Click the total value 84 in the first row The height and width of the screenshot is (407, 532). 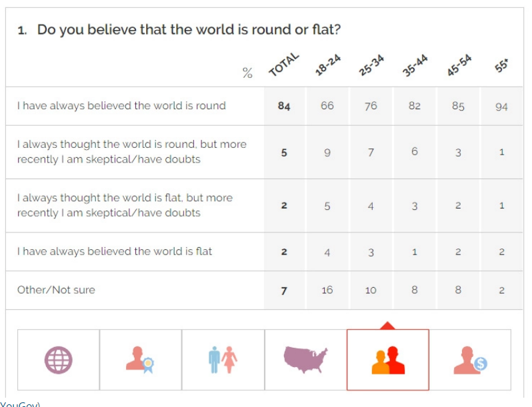(285, 106)
